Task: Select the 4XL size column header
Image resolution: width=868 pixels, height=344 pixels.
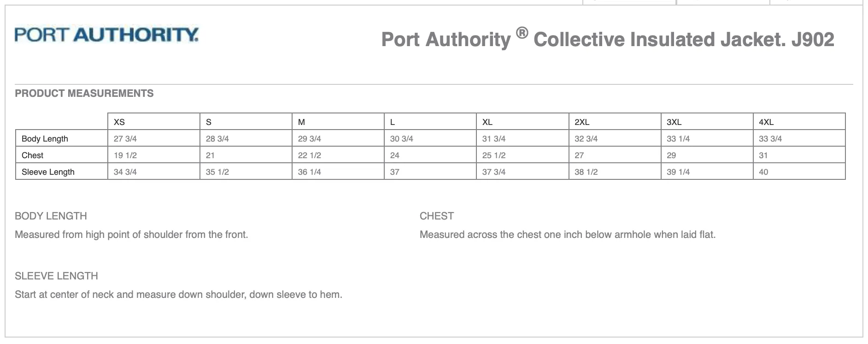Action: coord(766,122)
